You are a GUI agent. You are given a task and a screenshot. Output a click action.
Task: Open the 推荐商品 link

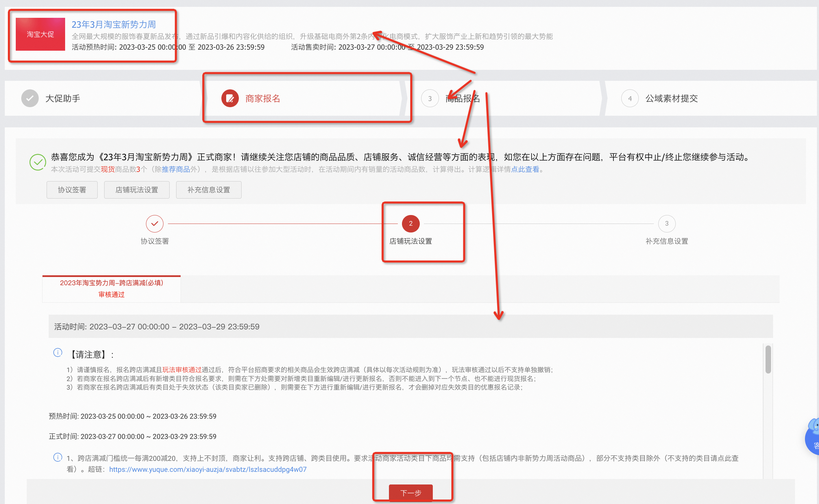pos(176,169)
